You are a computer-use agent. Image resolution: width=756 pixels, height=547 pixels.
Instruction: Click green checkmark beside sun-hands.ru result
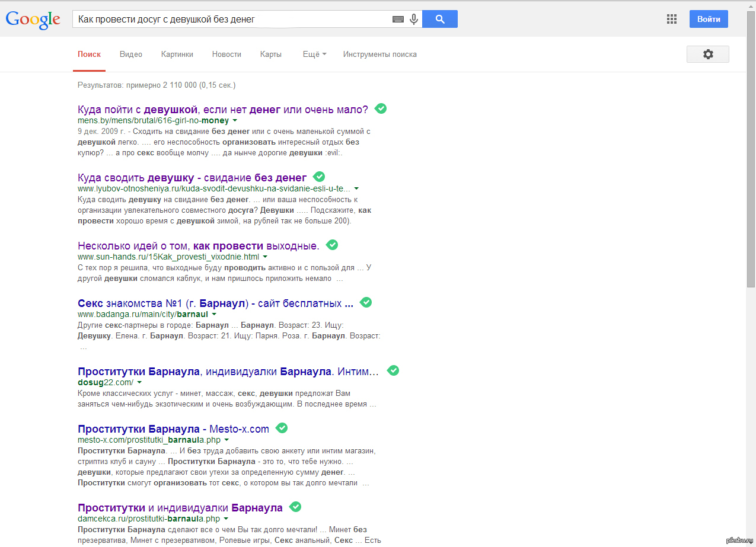(332, 245)
